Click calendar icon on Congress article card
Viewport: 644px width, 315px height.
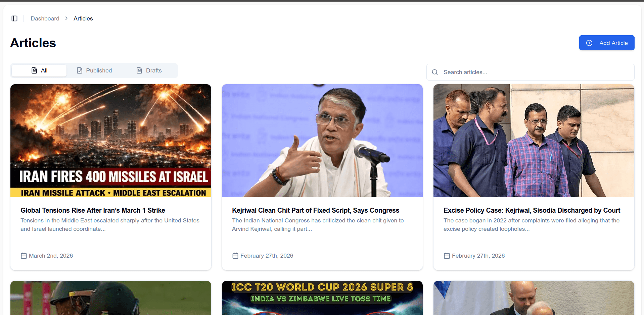235,256
